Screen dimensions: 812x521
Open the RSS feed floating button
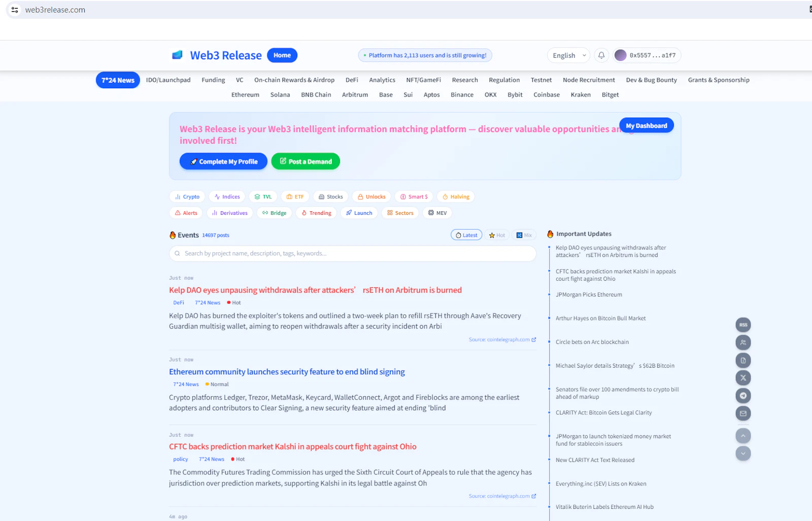pyautogui.click(x=743, y=325)
